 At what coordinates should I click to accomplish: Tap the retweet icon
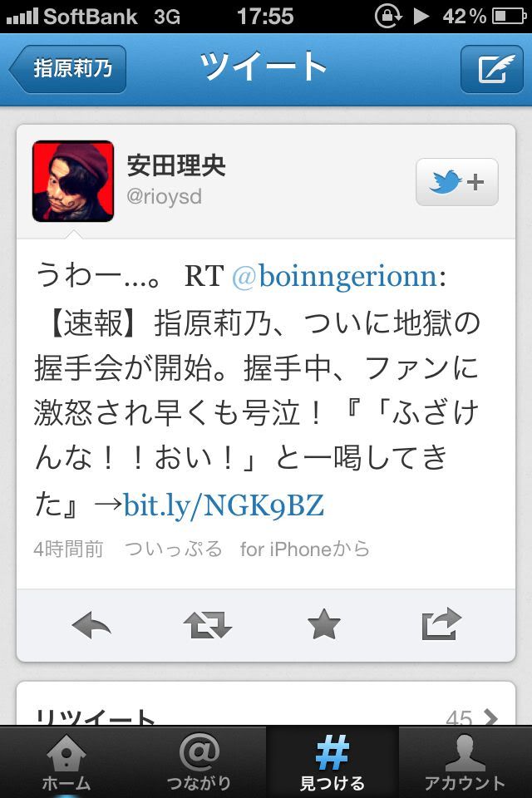pos(208,624)
